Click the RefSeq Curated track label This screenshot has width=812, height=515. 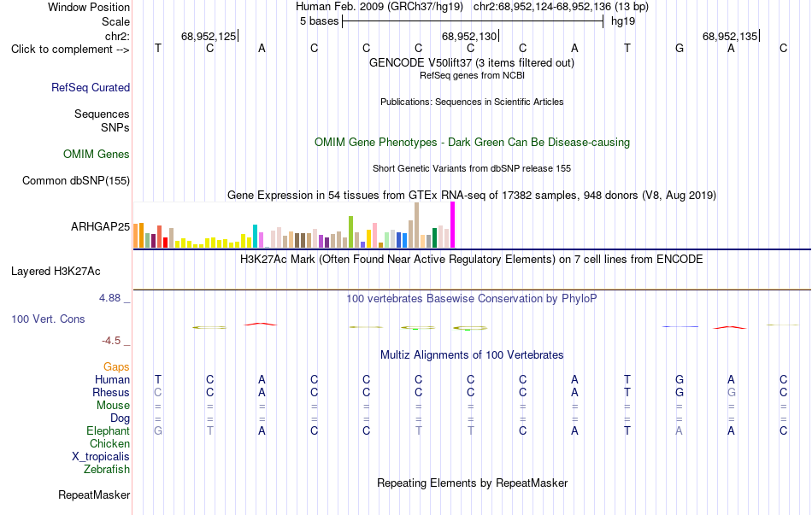tap(91, 87)
